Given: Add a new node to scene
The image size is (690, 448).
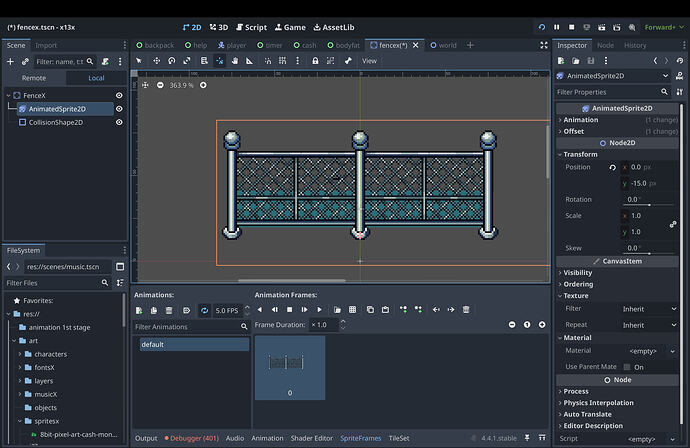Looking at the screenshot, I should click(11, 62).
